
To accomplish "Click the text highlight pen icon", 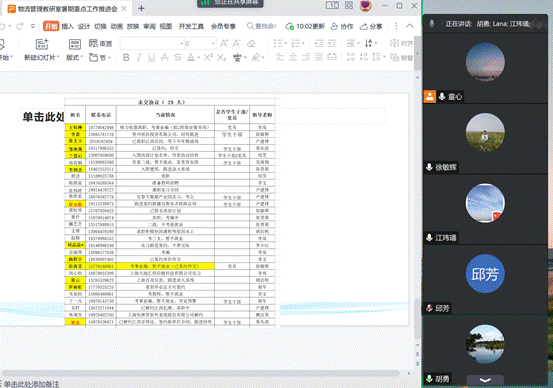I will 255,57.
